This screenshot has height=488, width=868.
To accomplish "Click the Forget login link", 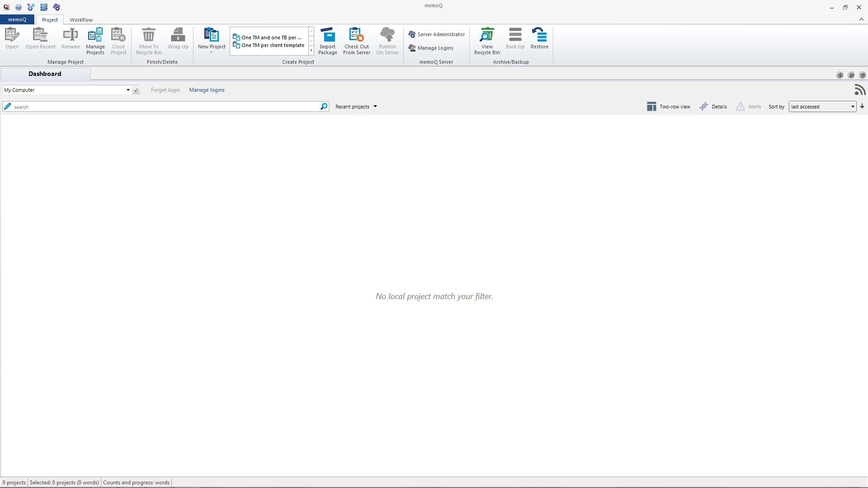I will [x=165, y=90].
